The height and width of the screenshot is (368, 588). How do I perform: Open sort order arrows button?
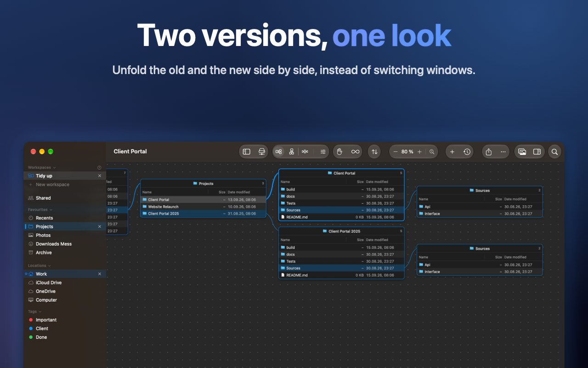(x=374, y=152)
